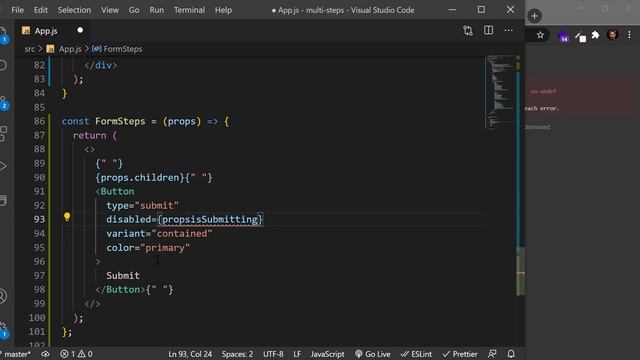Image resolution: width=640 pixels, height=360 pixels.
Task: Open the Manage gear activity icon
Action: tap(3, 330)
